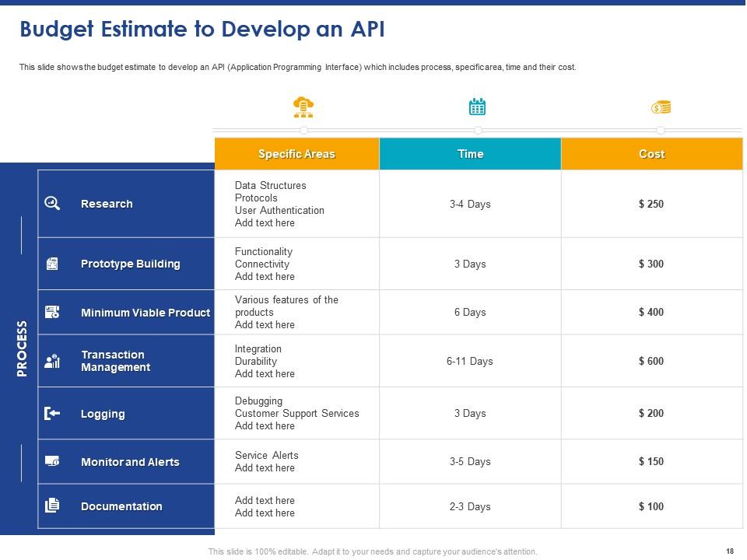747x560 pixels.
Task: Click the Transaction Management person icon
Action: [x=52, y=360]
